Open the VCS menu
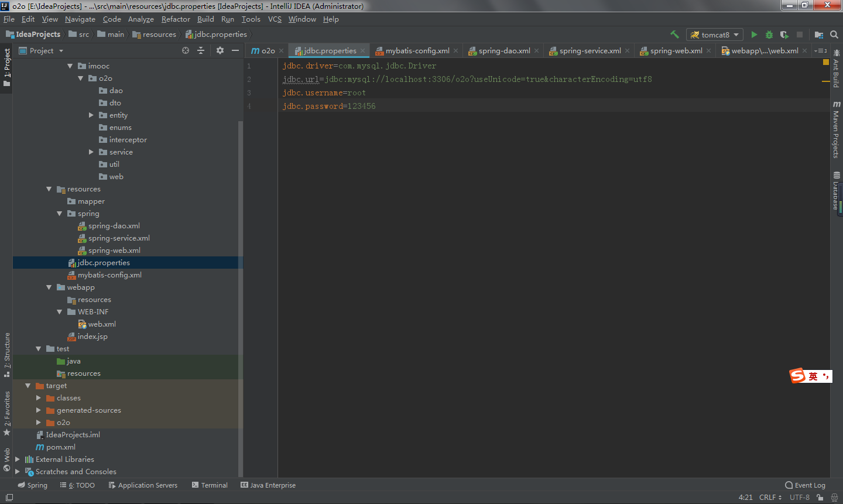Viewport: 843px width, 504px height. click(x=275, y=19)
